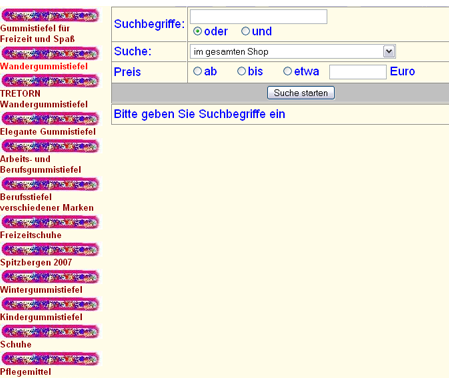Go to Freizeitschuhe category
This screenshot has height=378, width=449.
[x=31, y=235]
